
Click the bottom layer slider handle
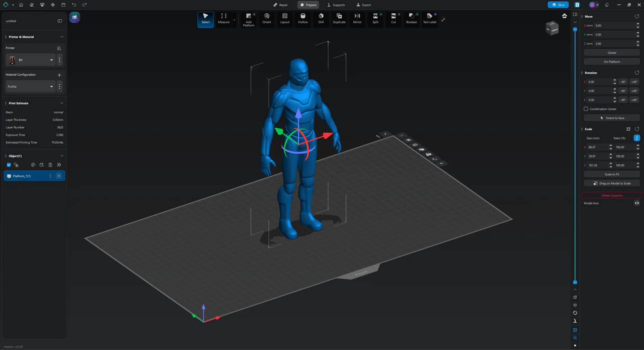(575, 282)
